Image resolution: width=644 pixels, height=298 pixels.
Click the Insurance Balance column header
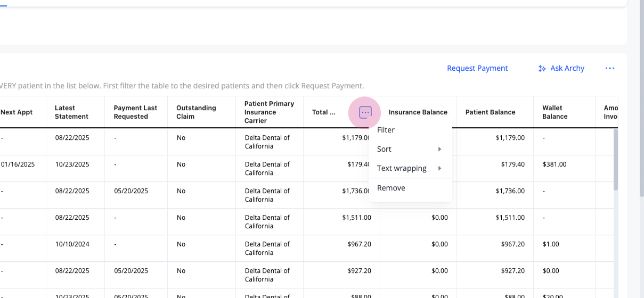418,112
